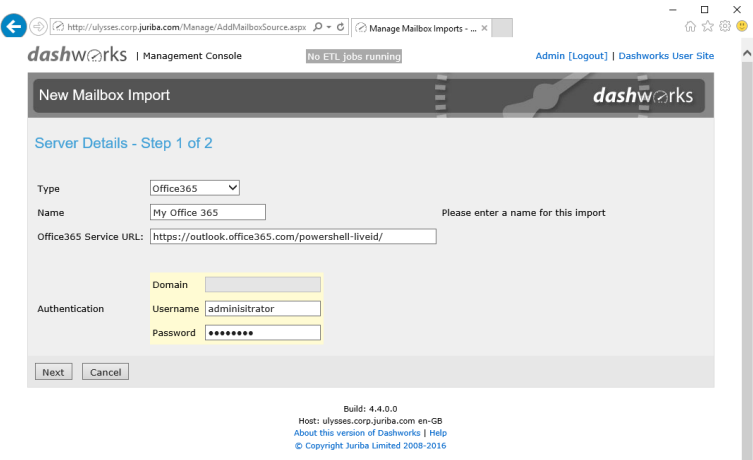Click the Favorites star icon
Image resolution: width=753 pixels, height=460 pixels.
(707, 26)
